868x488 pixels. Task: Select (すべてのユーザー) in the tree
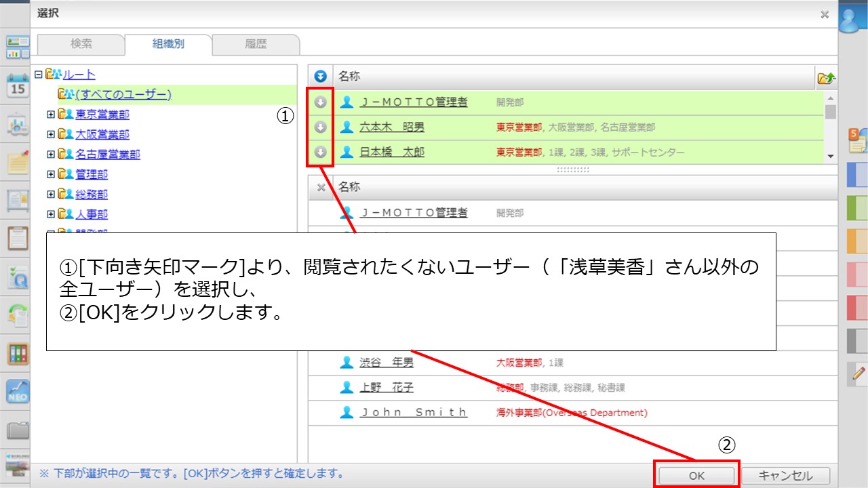(x=123, y=95)
